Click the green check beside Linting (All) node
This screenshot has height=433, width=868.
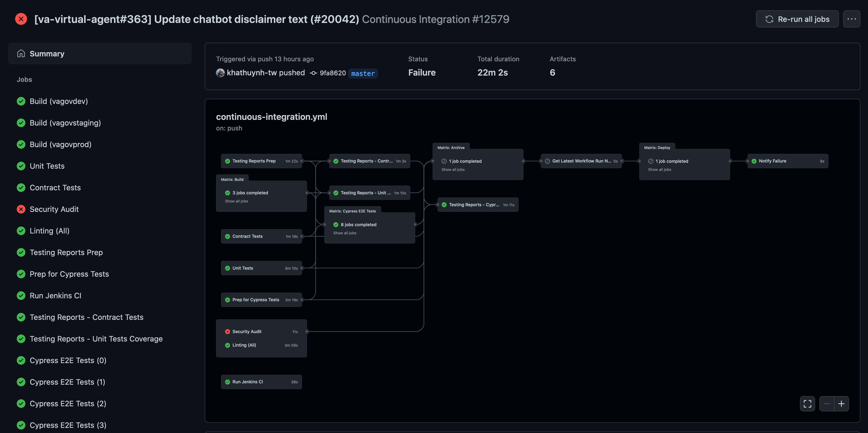point(228,345)
